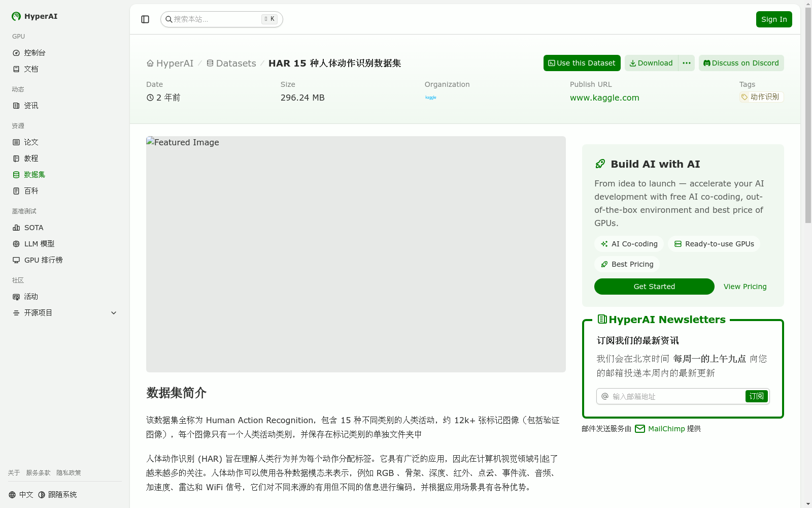
Task: Click the 百科 wiki icon
Action: (x=16, y=191)
